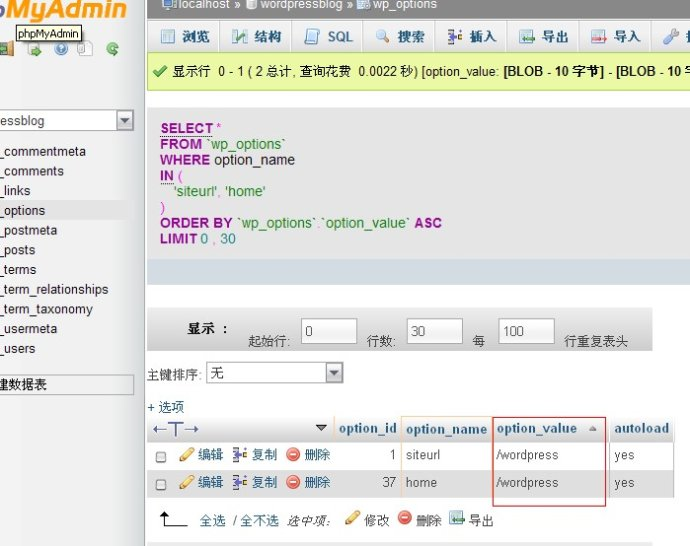The height and width of the screenshot is (546, 690).
Task: Expand the database selector dropdown
Action: (125, 120)
